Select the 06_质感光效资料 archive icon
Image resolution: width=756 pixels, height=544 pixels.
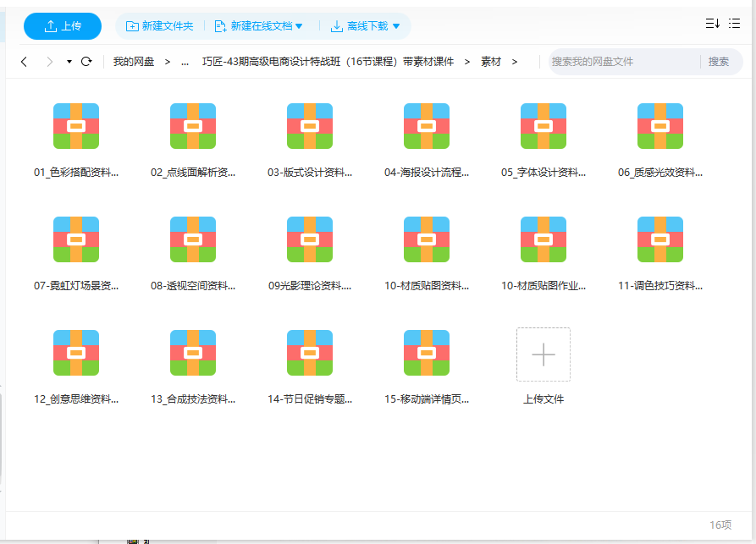point(660,126)
